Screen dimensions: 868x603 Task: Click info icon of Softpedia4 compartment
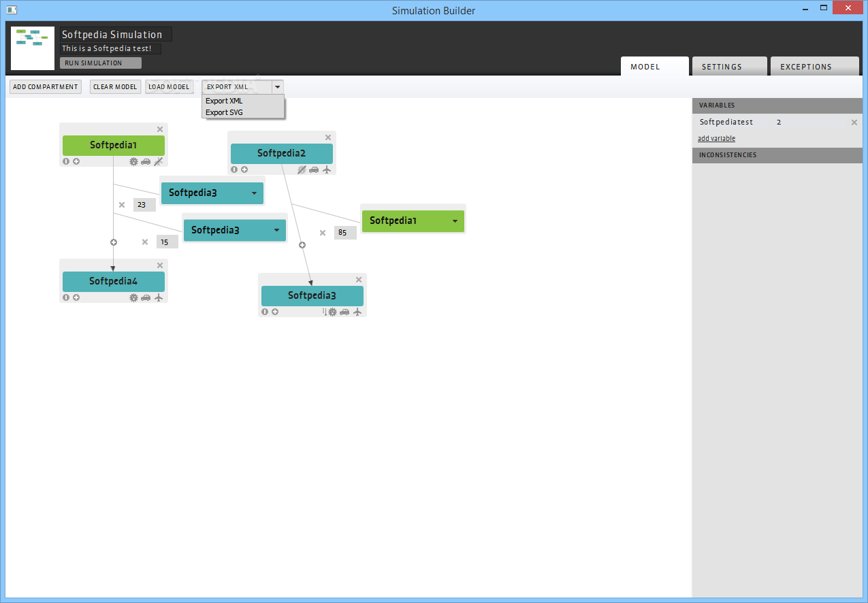[66, 297]
